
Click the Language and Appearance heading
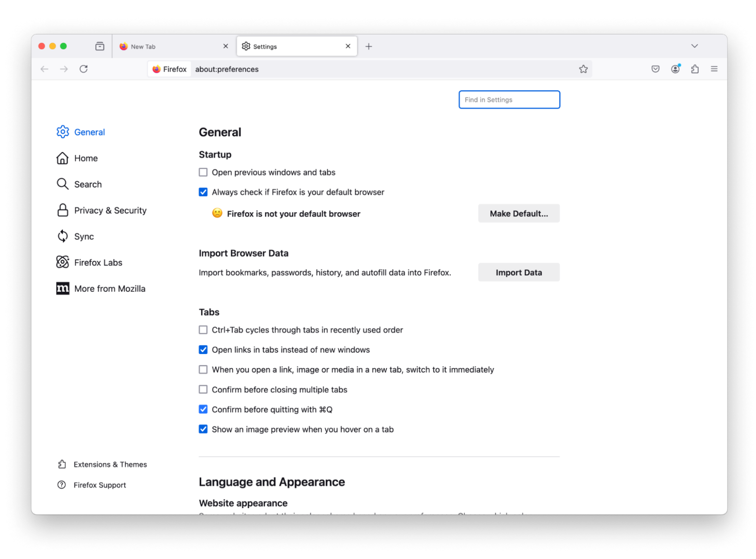point(272,482)
